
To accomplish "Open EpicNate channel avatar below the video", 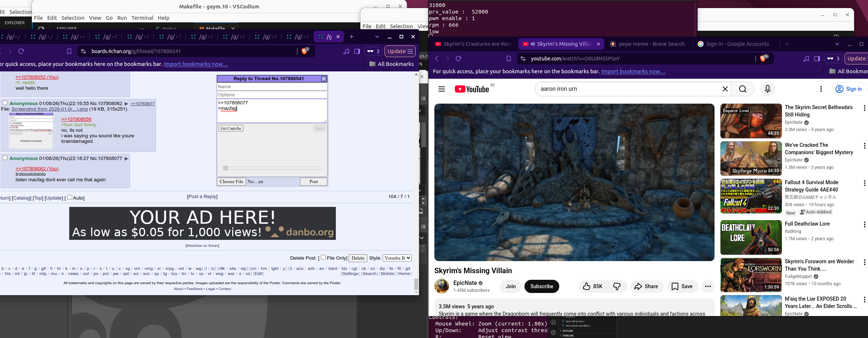I will (x=442, y=286).
